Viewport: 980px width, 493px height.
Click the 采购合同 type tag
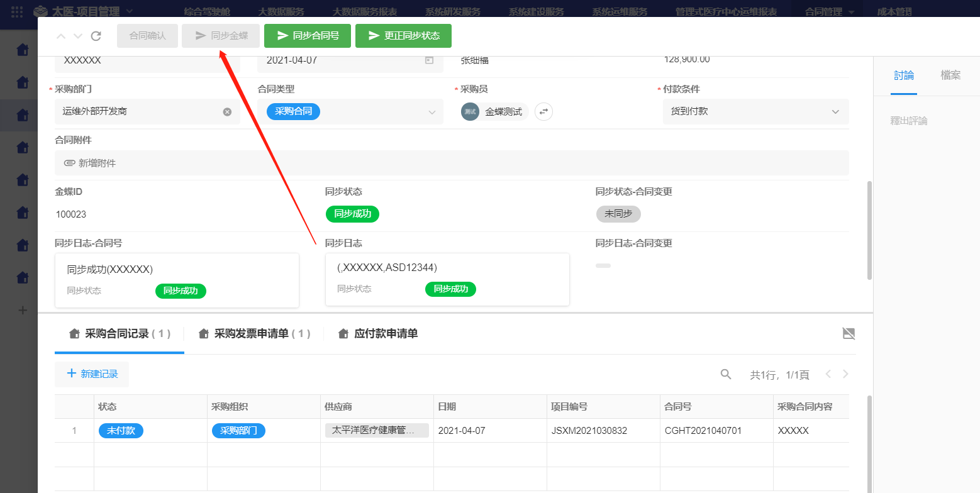point(293,111)
